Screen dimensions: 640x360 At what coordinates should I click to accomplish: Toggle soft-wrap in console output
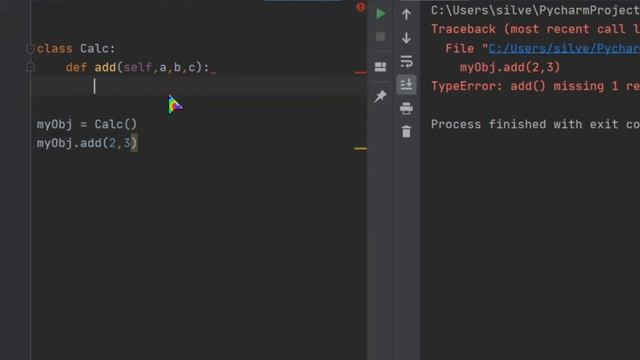pos(406,62)
